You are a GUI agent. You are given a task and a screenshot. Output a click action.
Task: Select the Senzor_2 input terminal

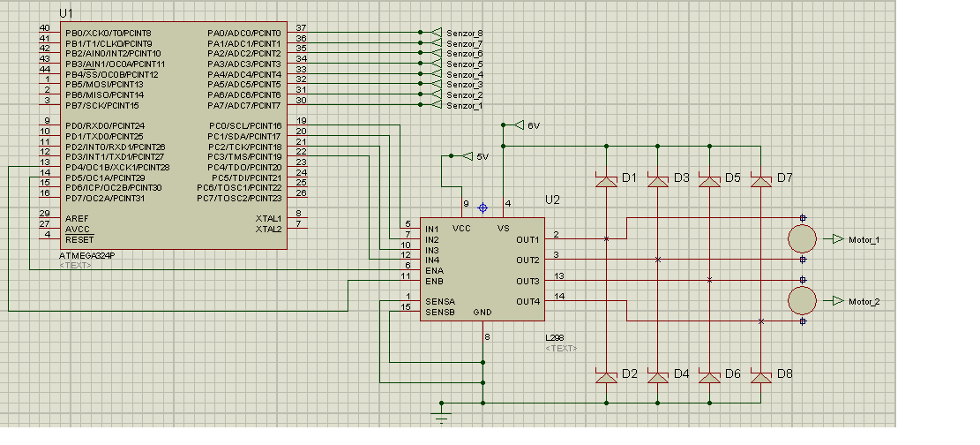coord(437,94)
